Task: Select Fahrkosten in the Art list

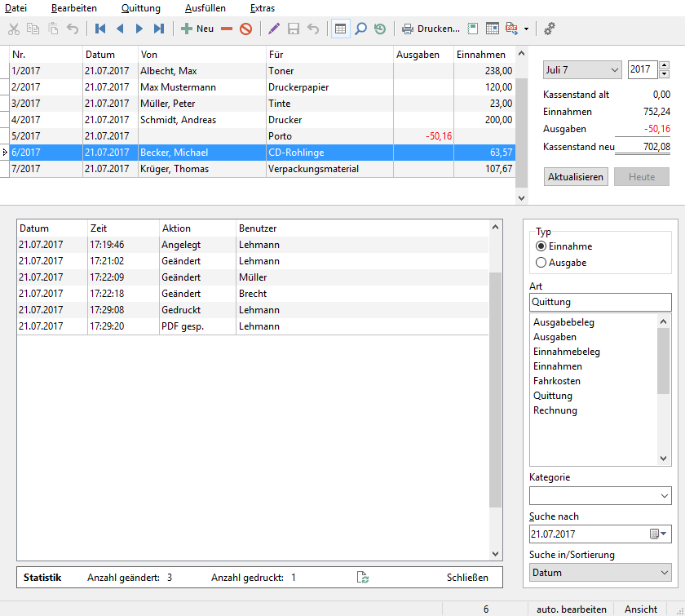Action: coord(557,381)
